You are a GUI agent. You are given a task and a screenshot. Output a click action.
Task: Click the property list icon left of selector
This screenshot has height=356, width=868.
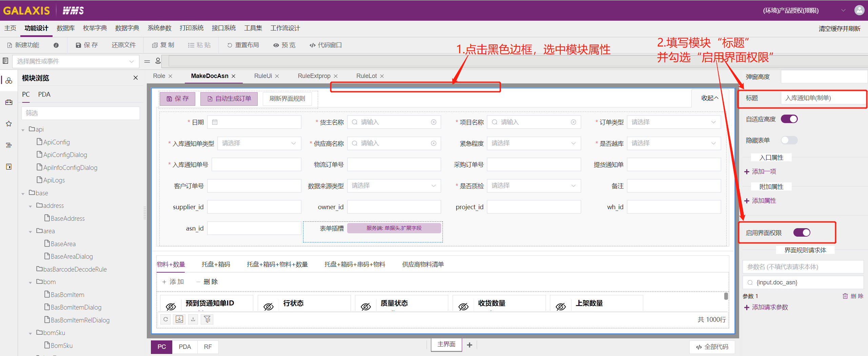5,61
